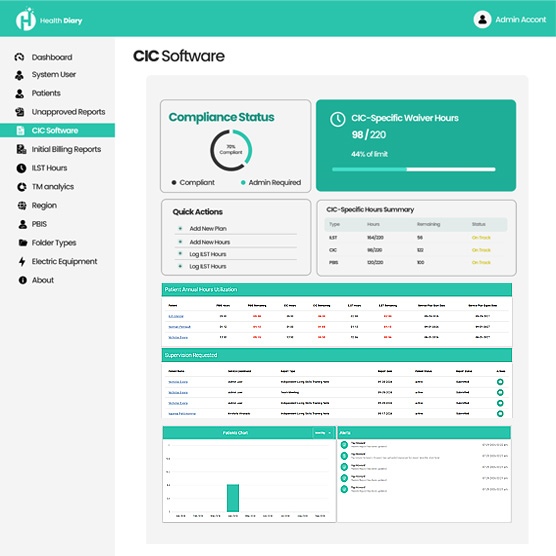Click the Remaining column header in Hours Summary
Image resolution: width=556 pixels, height=556 pixels.
(428, 224)
